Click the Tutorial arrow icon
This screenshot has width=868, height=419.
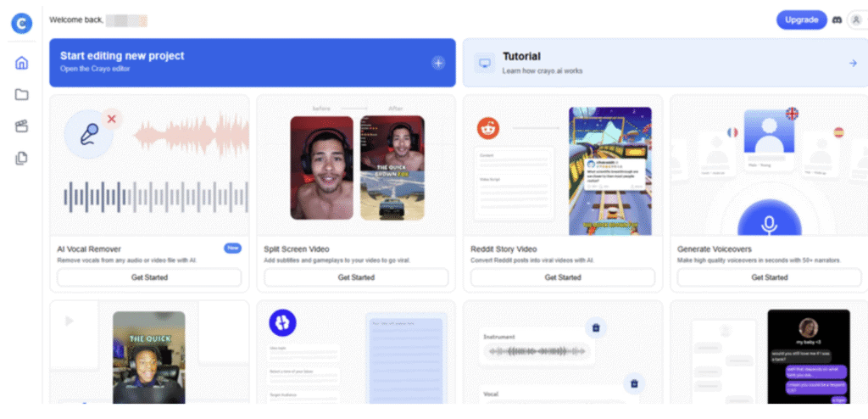tap(853, 63)
